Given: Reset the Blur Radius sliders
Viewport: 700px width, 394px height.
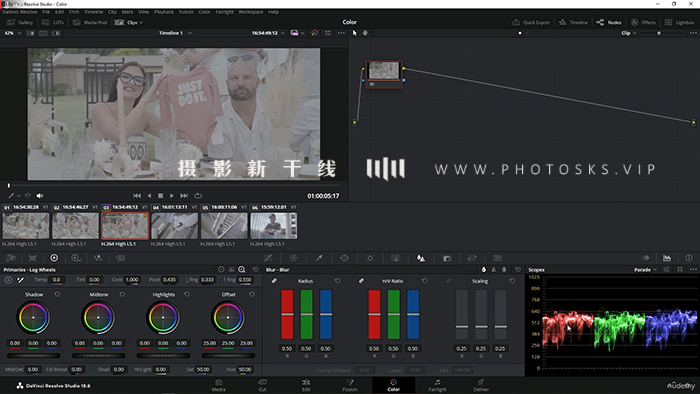Looking at the screenshot, I should point(338,281).
